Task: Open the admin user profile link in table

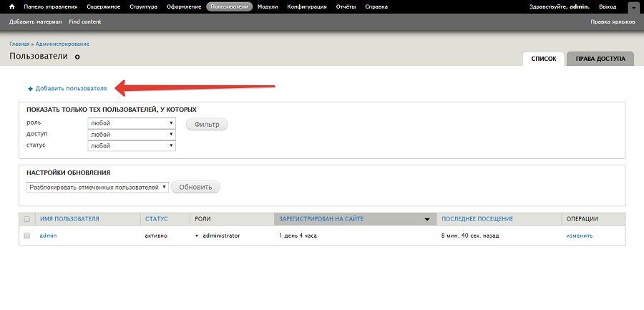Action: [48, 236]
